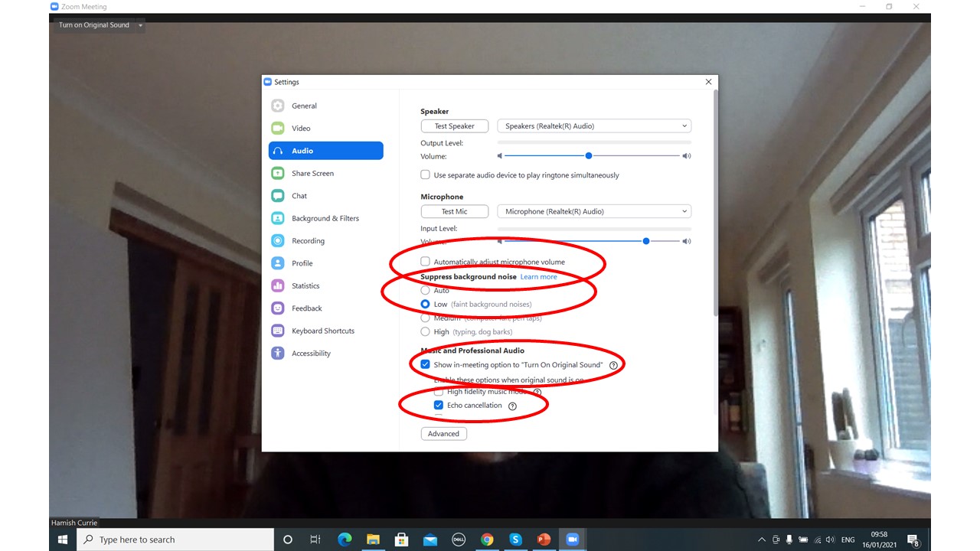Screen dimensions: 980x551
Task: Click the Test Speaker button
Action: tap(455, 126)
